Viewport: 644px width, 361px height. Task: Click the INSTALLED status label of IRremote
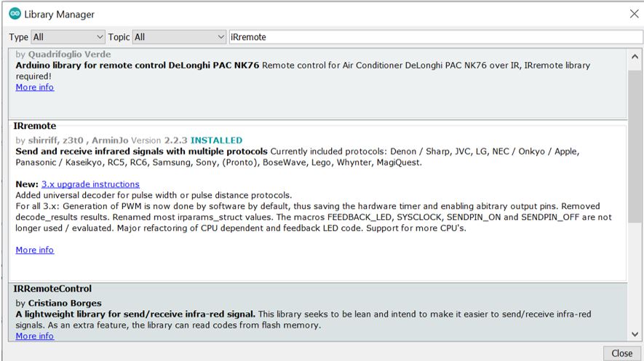click(216, 140)
